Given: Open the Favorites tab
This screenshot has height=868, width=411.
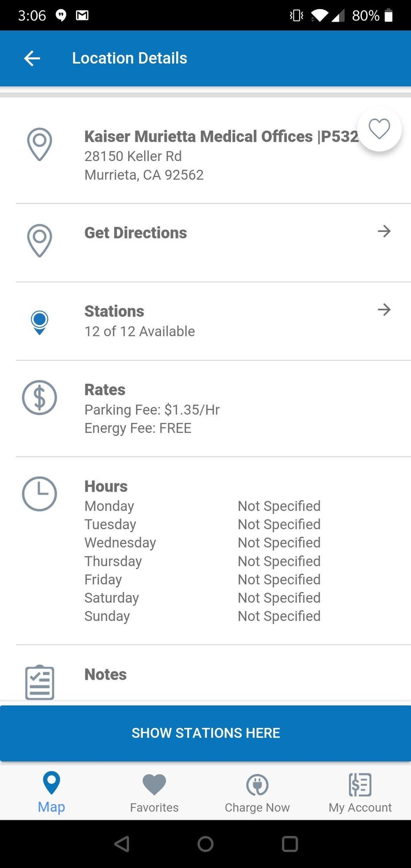Looking at the screenshot, I should [x=154, y=792].
